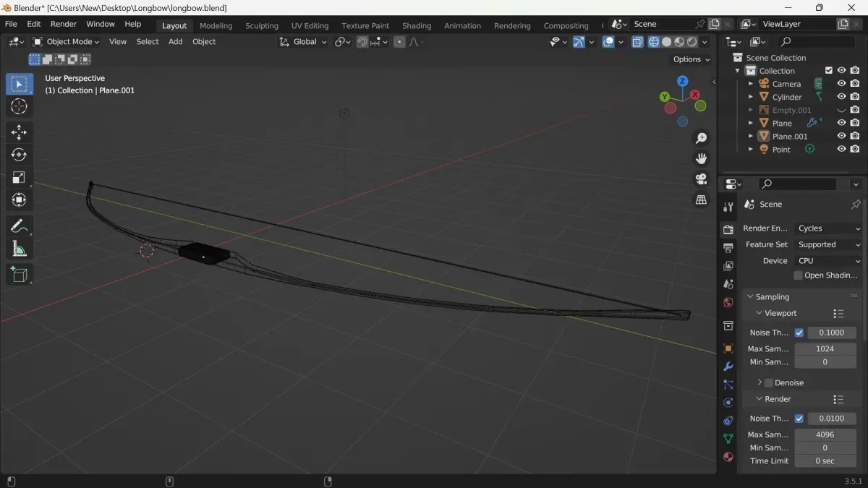Image resolution: width=868 pixels, height=488 pixels.
Task: Uncheck the Collection exclude checkbox
Action: (x=829, y=71)
